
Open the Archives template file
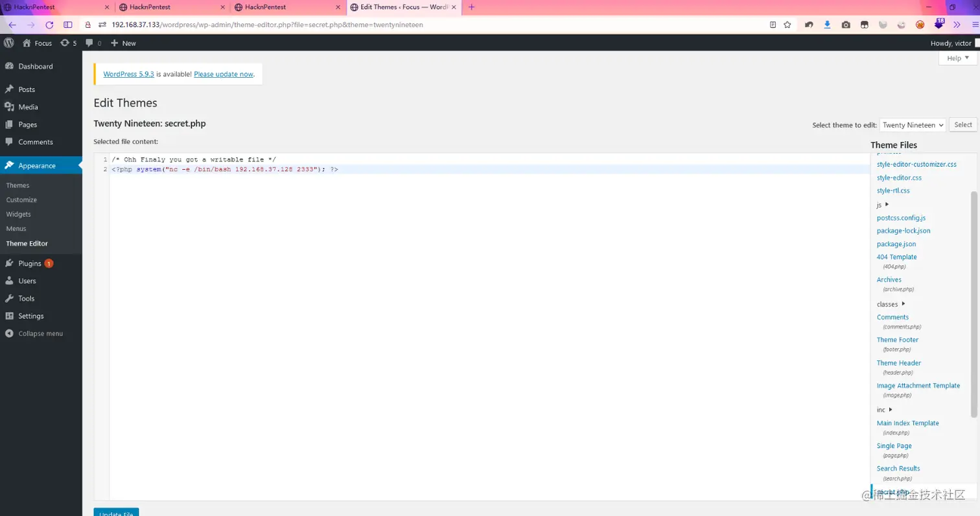tap(889, 280)
